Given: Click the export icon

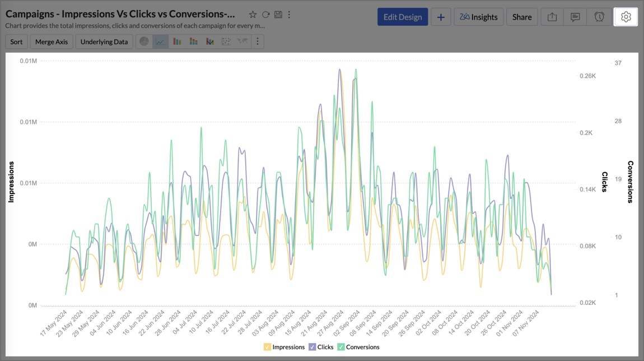Looking at the screenshot, I should click(552, 17).
